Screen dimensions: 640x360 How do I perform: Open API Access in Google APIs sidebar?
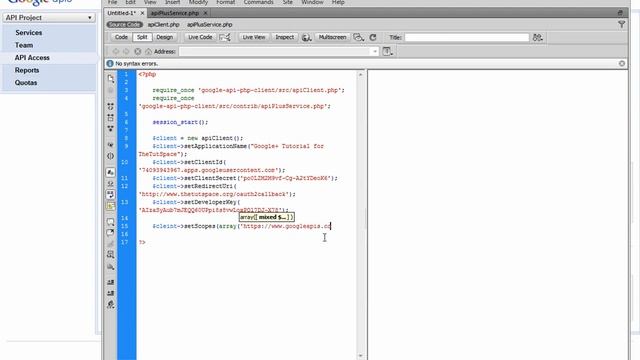(x=32, y=58)
